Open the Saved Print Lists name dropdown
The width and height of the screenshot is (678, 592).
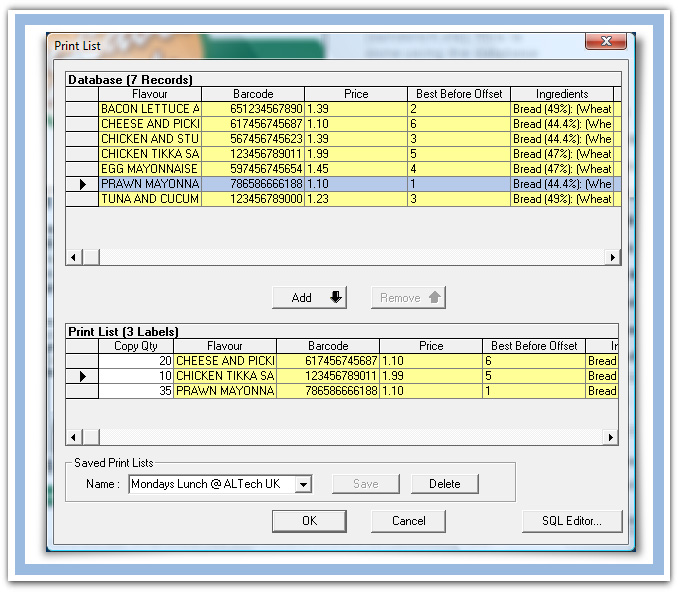304,484
